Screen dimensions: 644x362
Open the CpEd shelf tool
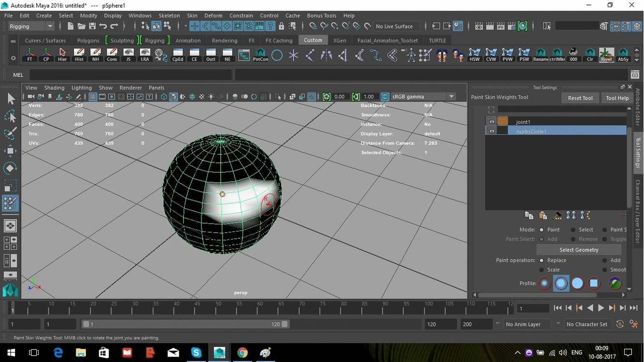pos(178,55)
